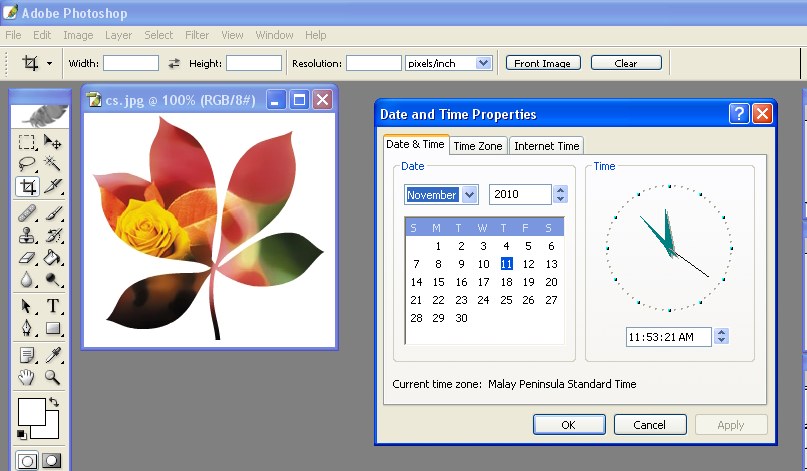Click the 11:53:21 AM time field
Viewport: 807px width, 471px height.
pyautogui.click(x=669, y=337)
